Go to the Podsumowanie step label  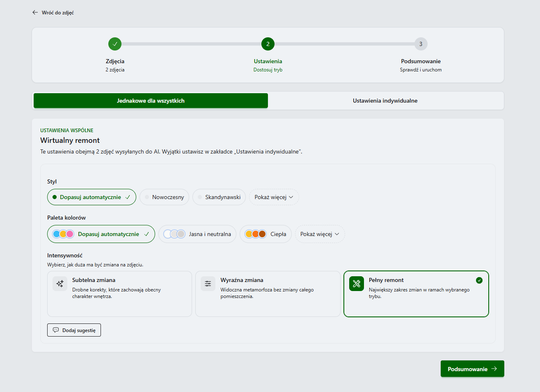421,61
